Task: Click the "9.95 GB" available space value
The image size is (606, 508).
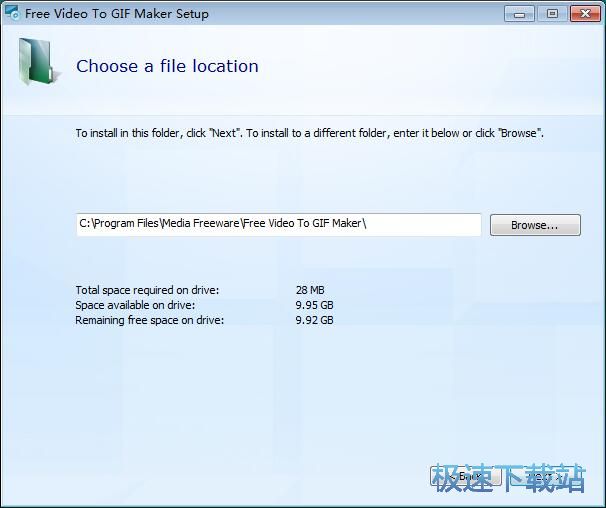Action: [x=314, y=305]
